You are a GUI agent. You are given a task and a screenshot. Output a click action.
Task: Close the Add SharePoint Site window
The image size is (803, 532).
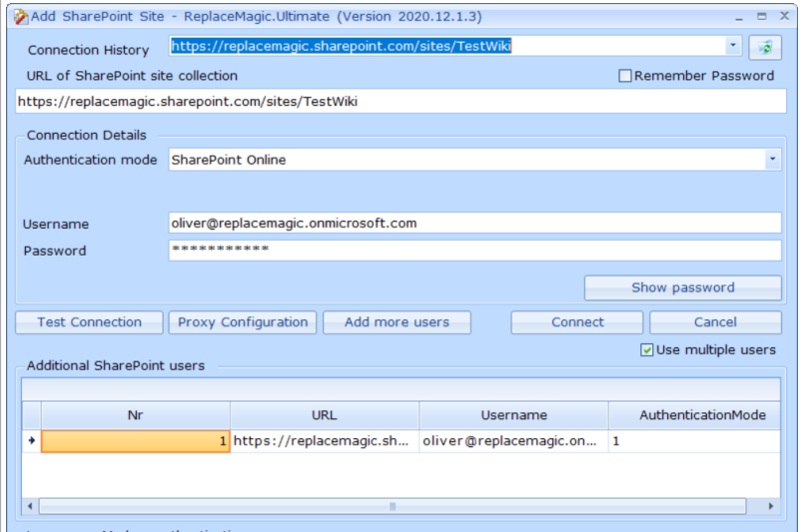coord(785,16)
